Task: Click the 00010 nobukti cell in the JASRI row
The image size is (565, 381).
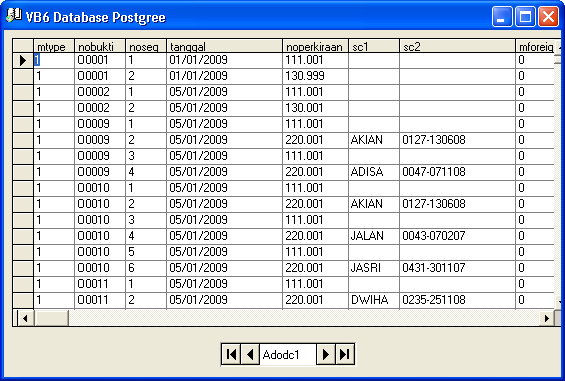Action: pos(100,268)
